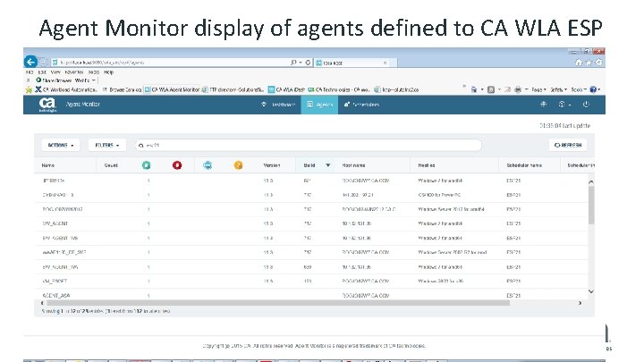
Task: Open the Edit menu
Action: pos(42,72)
